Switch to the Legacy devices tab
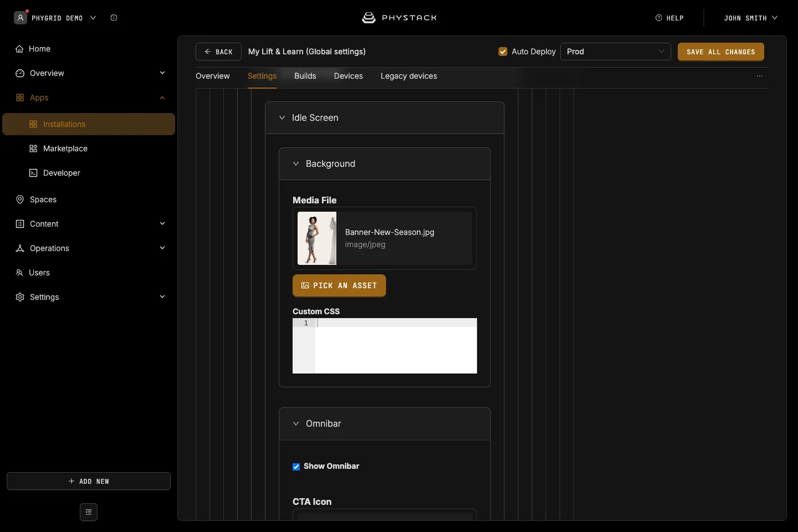 pyautogui.click(x=409, y=76)
